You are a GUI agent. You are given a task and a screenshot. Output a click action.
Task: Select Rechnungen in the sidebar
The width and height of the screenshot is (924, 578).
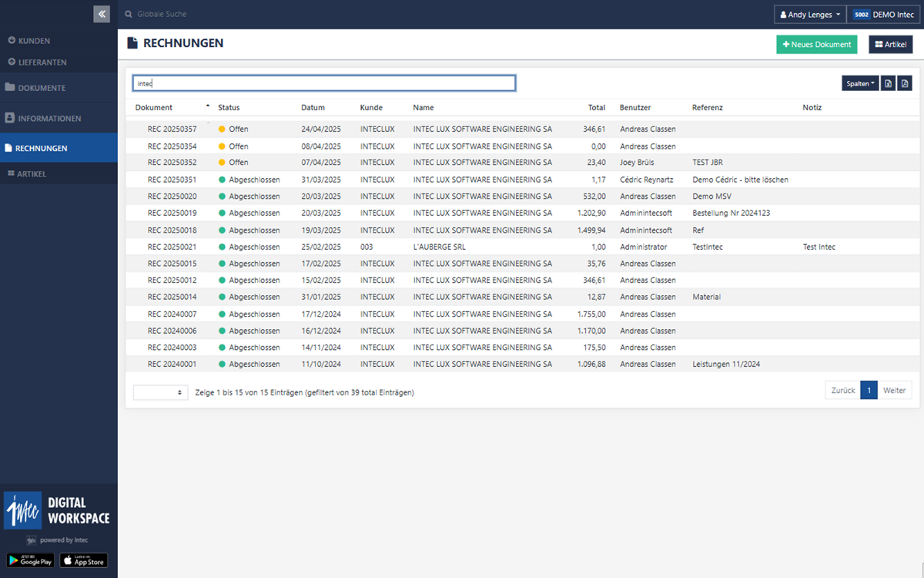point(59,148)
